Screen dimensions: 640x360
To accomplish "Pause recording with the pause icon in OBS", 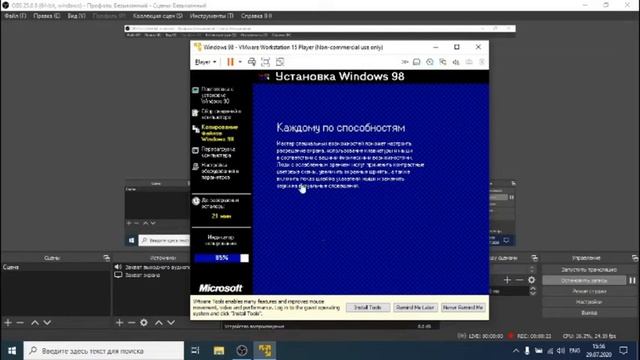I will tap(632, 280).
